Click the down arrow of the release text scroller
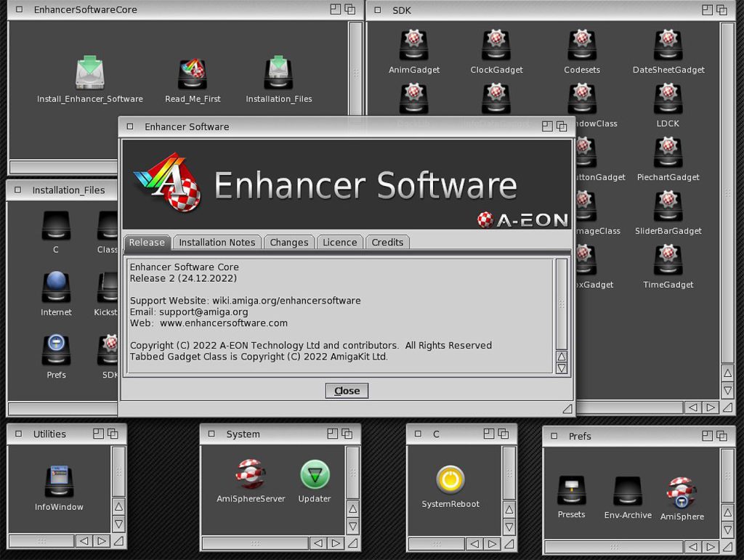This screenshot has height=560, width=744. click(x=562, y=368)
